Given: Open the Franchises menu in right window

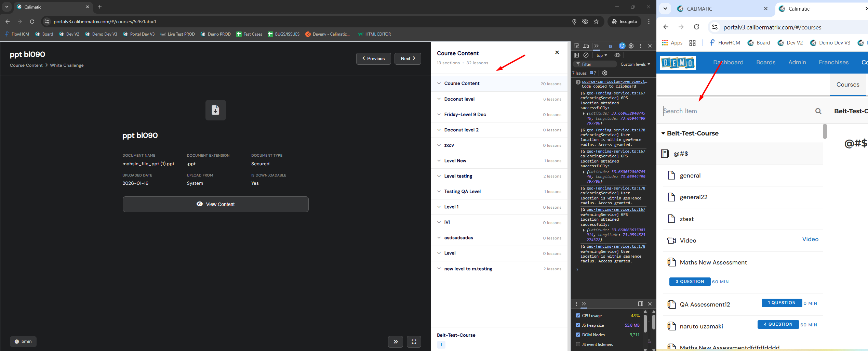Looking at the screenshot, I should (x=833, y=62).
